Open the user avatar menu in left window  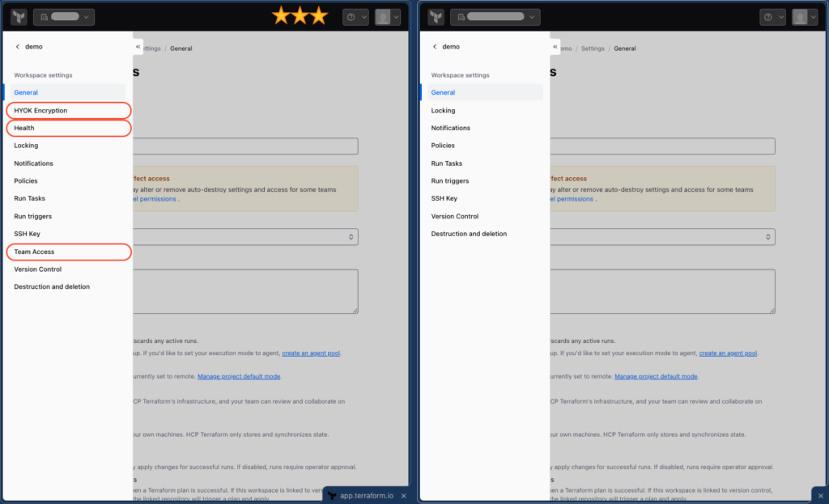click(387, 17)
